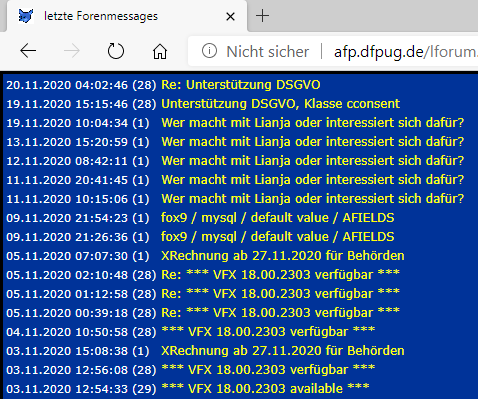This screenshot has width=478, height=399.
Task: Open Re: VFX 18.00.2303 post at 01:12:58
Action: coord(280,294)
